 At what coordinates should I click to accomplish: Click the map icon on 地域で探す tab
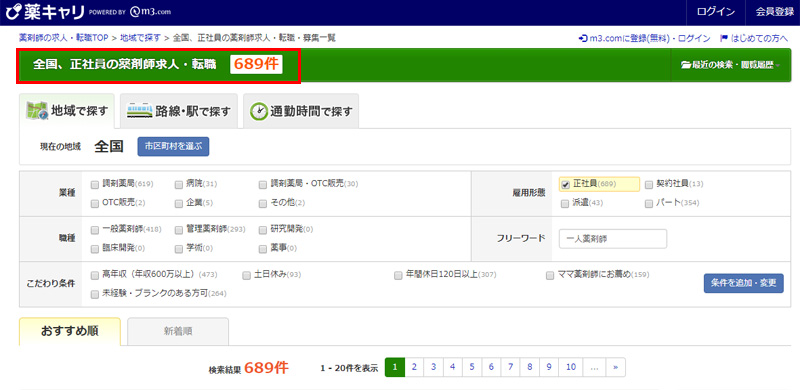coord(36,110)
